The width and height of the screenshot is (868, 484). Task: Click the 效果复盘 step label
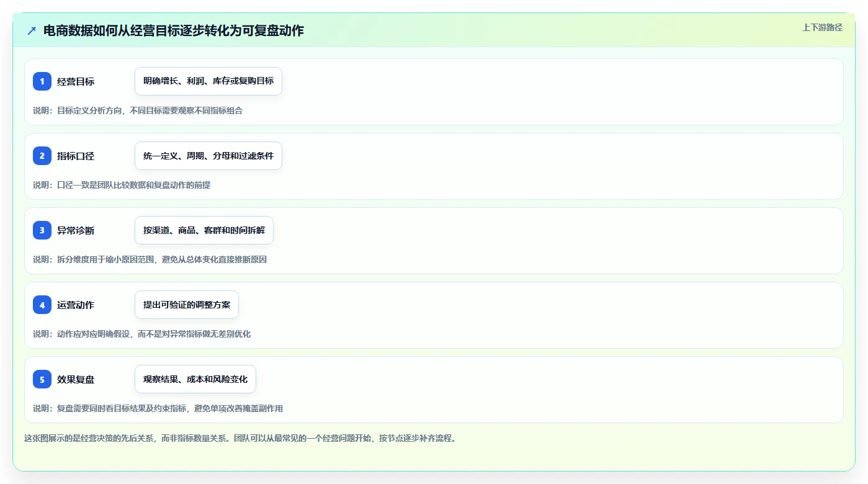point(76,379)
